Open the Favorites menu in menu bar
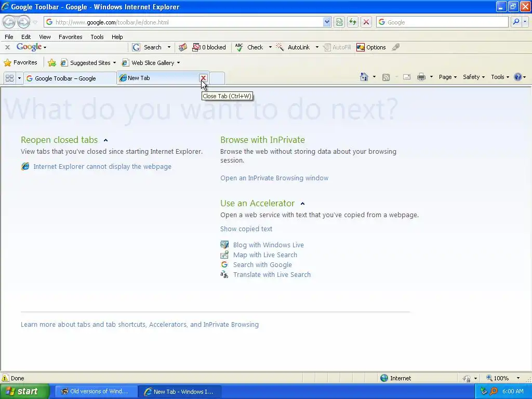532x399 pixels. pos(70,37)
